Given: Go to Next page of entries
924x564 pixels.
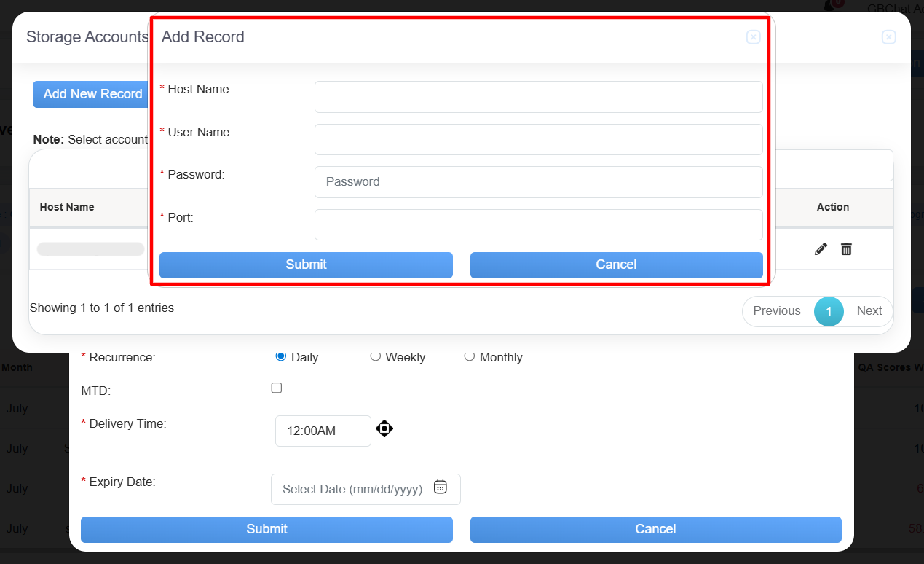Looking at the screenshot, I should coord(869,311).
